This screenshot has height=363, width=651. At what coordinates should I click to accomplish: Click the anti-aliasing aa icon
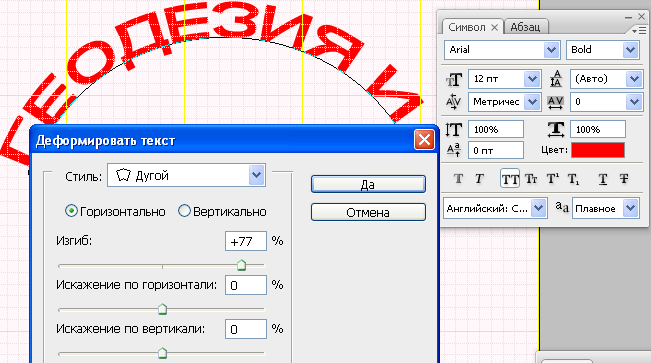coord(562,207)
